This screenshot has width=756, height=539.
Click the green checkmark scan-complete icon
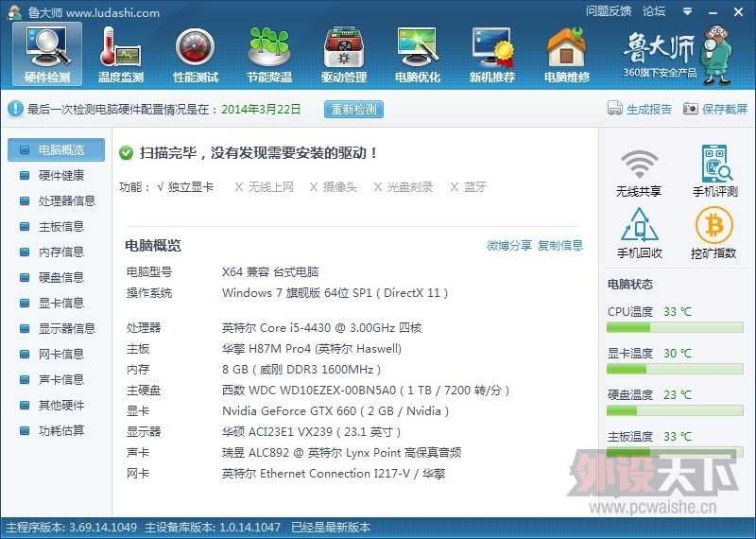tap(127, 153)
